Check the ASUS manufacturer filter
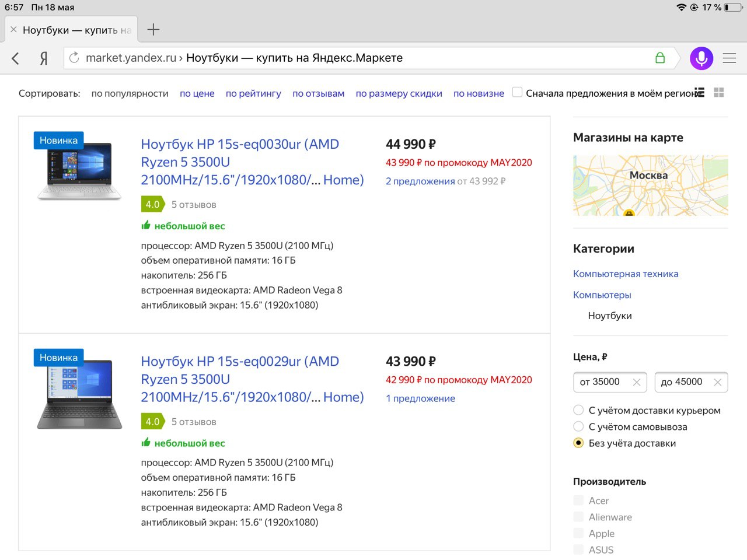Image resolution: width=747 pixels, height=560 pixels. tap(578, 549)
